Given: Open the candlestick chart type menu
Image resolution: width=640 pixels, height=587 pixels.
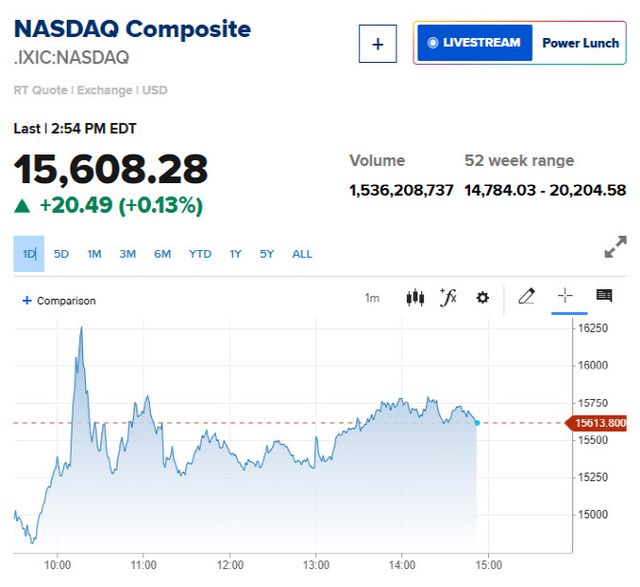Looking at the screenshot, I should [415, 297].
